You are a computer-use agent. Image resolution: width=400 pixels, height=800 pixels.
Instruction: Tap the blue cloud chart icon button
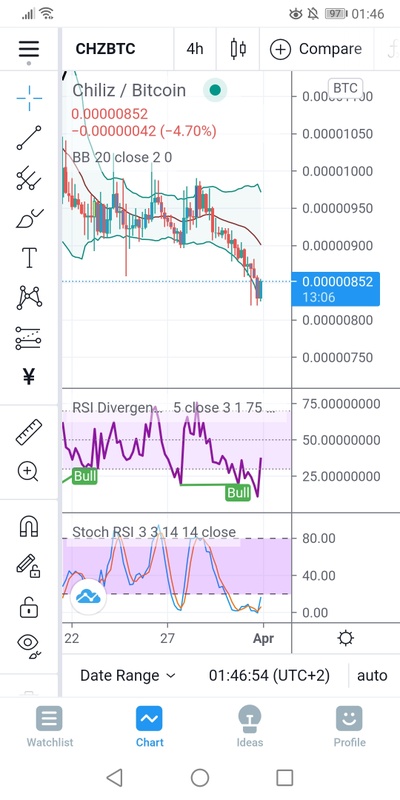[x=88, y=595]
